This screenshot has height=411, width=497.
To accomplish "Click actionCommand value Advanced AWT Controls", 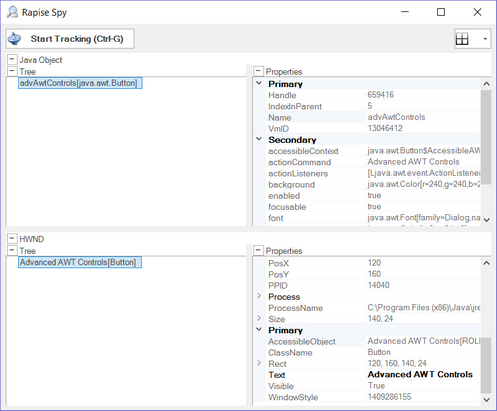I will [413, 162].
